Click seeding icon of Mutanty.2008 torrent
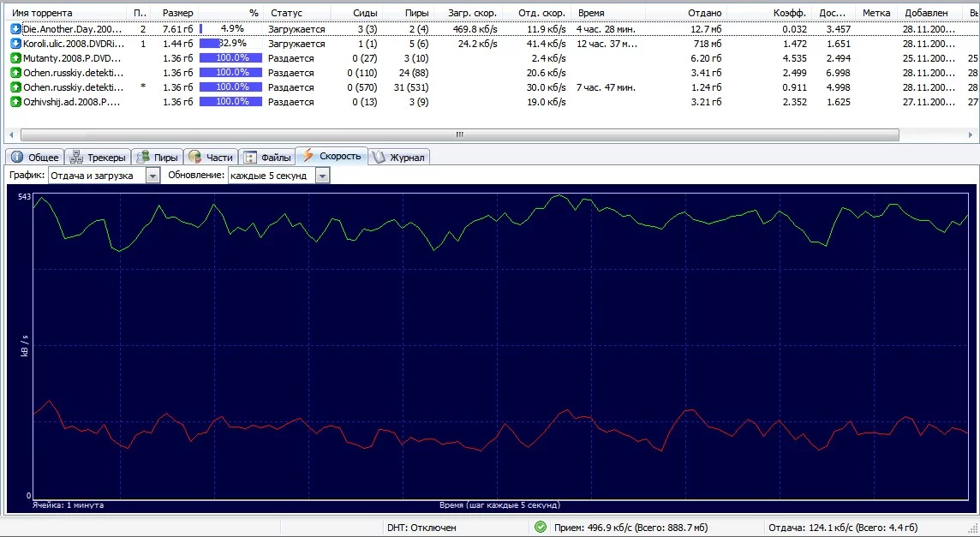The height and width of the screenshot is (537, 980). (15, 58)
